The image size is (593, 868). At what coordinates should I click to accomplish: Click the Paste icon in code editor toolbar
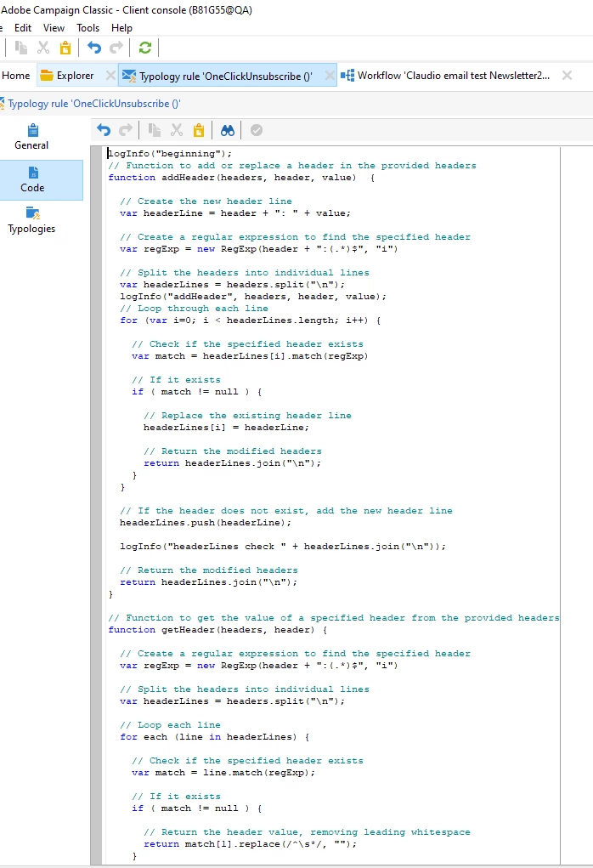coord(199,130)
